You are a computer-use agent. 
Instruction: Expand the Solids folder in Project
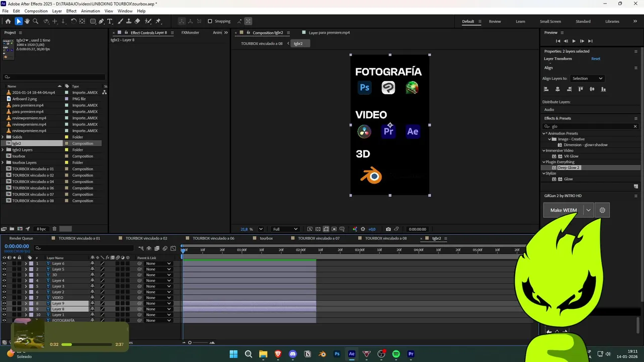click(x=3, y=137)
